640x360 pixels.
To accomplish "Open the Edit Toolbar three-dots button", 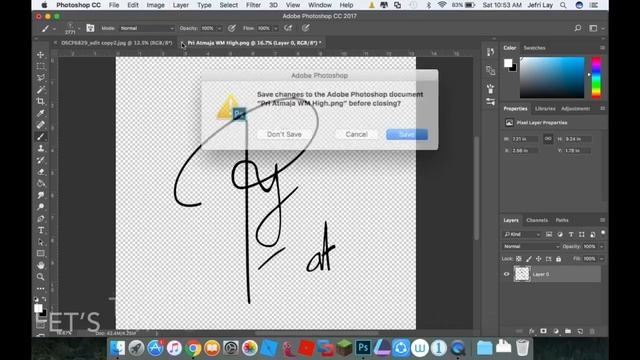I will pos(40,289).
